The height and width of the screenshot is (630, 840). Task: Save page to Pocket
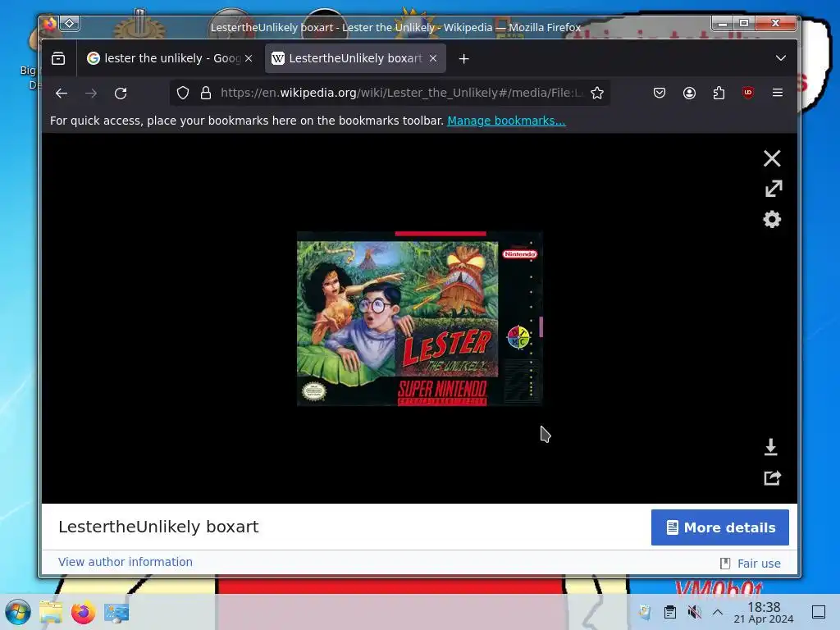point(660,94)
